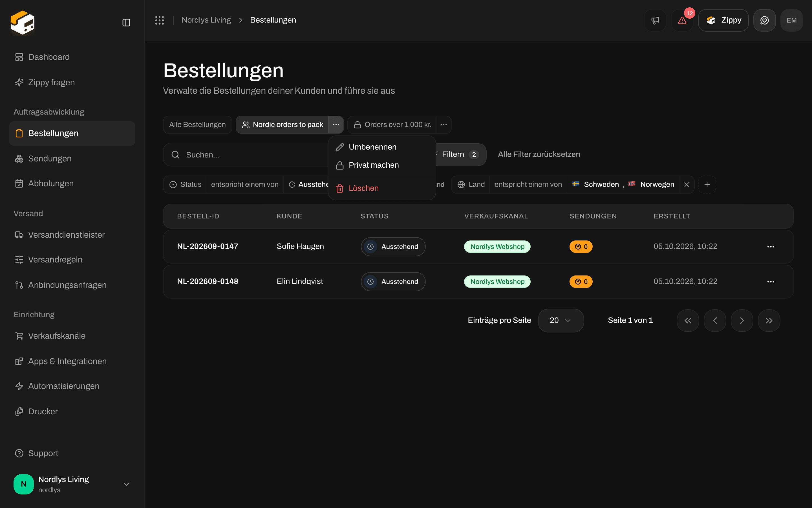Open the chat support bubble icon
Image resolution: width=812 pixels, height=508 pixels.
(764, 20)
